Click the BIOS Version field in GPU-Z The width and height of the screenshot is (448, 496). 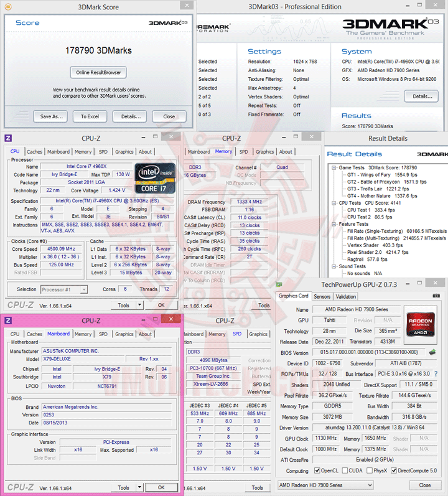click(x=368, y=352)
